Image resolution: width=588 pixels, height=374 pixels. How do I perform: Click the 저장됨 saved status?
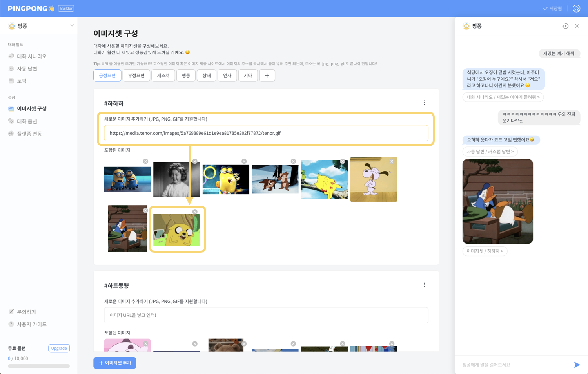[552, 8]
